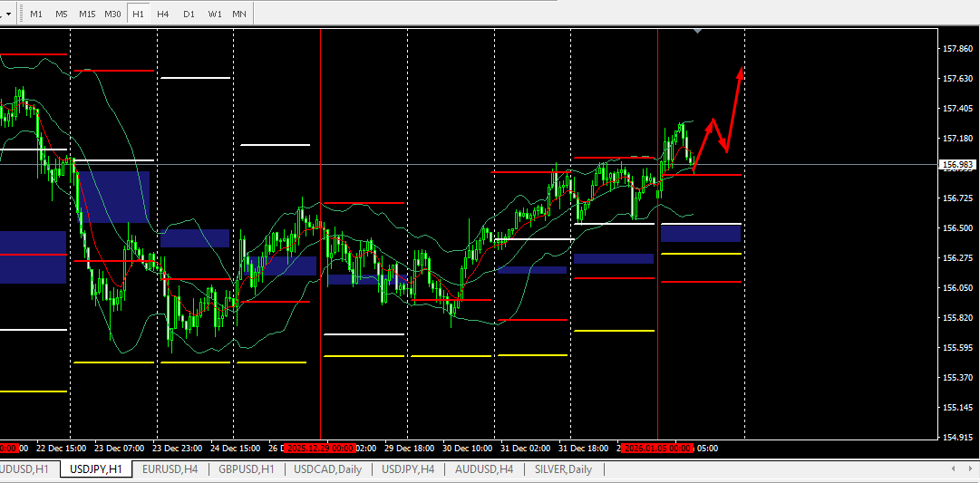Switch to the AUDUSD,H4 chart tab
Screen dimensions: 980x483
point(484,469)
